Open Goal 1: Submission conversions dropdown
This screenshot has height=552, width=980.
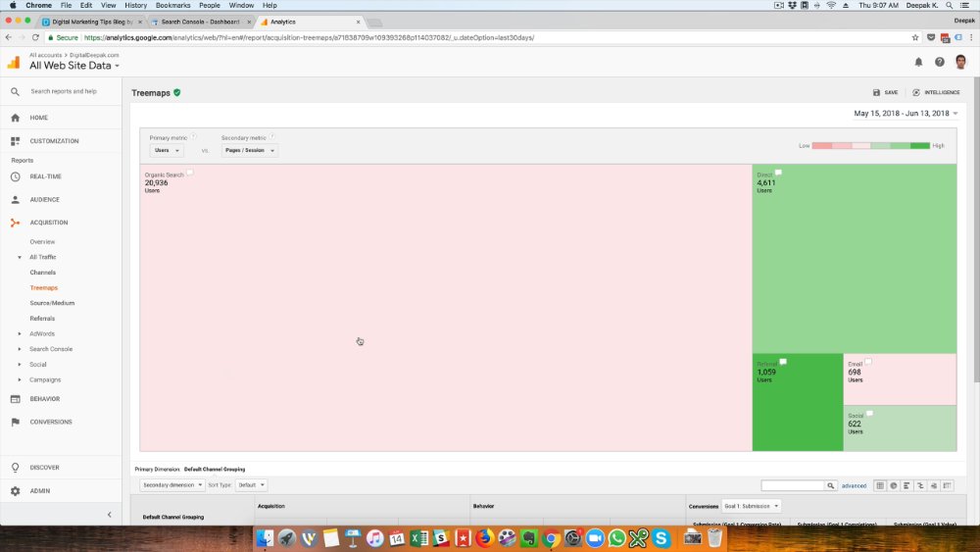[x=752, y=506]
